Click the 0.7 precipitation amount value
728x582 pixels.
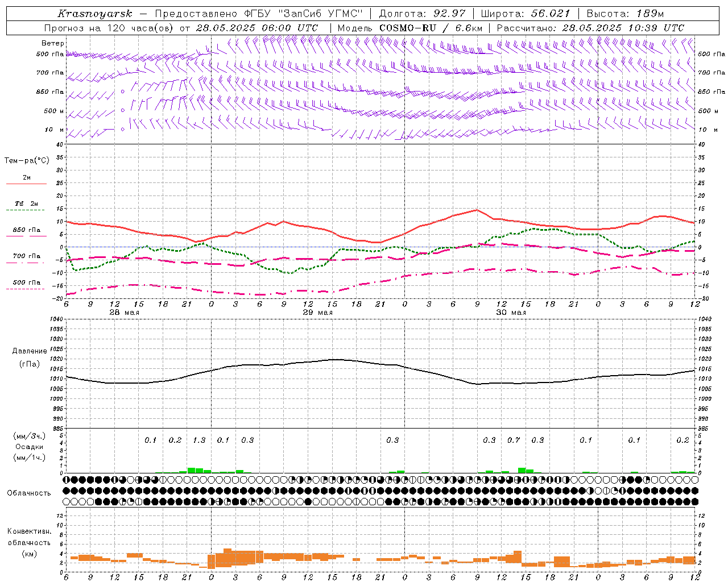[514, 440]
